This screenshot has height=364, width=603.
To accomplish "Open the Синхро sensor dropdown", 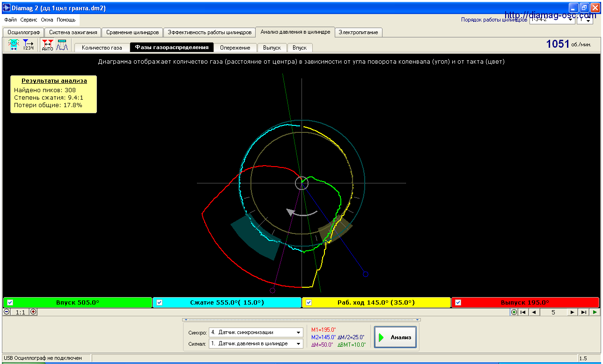I will pyautogui.click(x=256, y=333).
